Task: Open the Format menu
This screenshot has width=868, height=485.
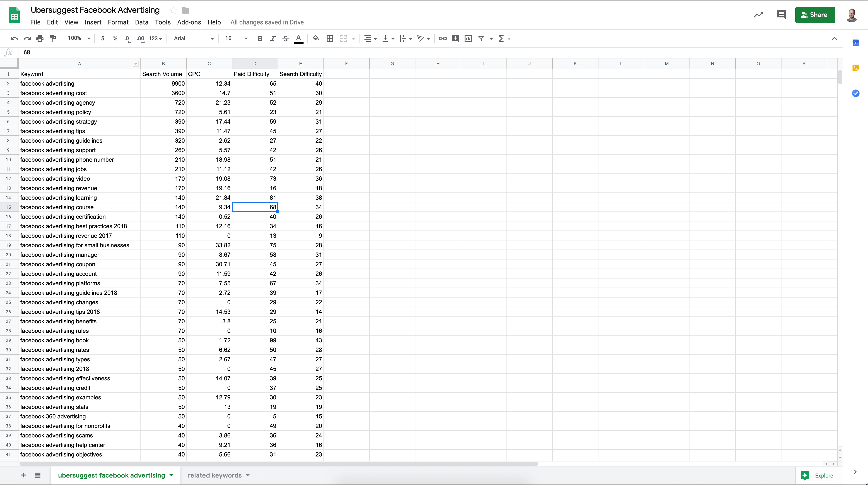Action: tap(118, 22)
